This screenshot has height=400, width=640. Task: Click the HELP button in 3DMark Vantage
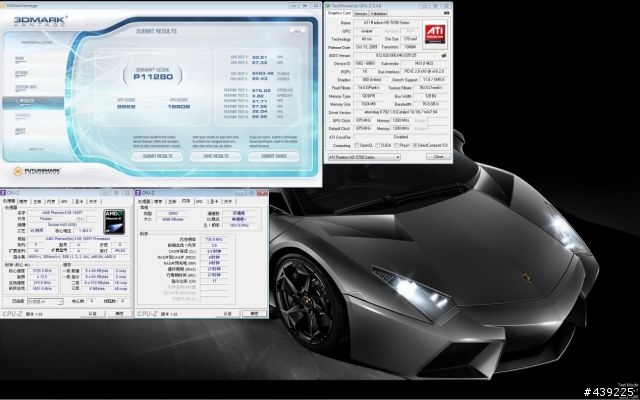297,31
